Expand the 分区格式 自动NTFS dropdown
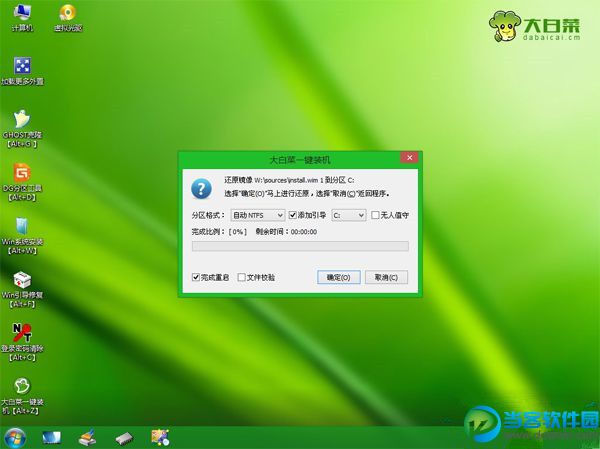 click(258, 215)
